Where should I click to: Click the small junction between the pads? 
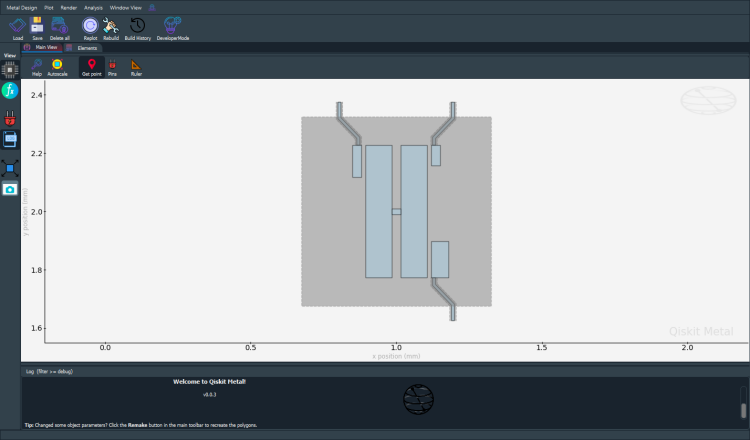[397, 211]
